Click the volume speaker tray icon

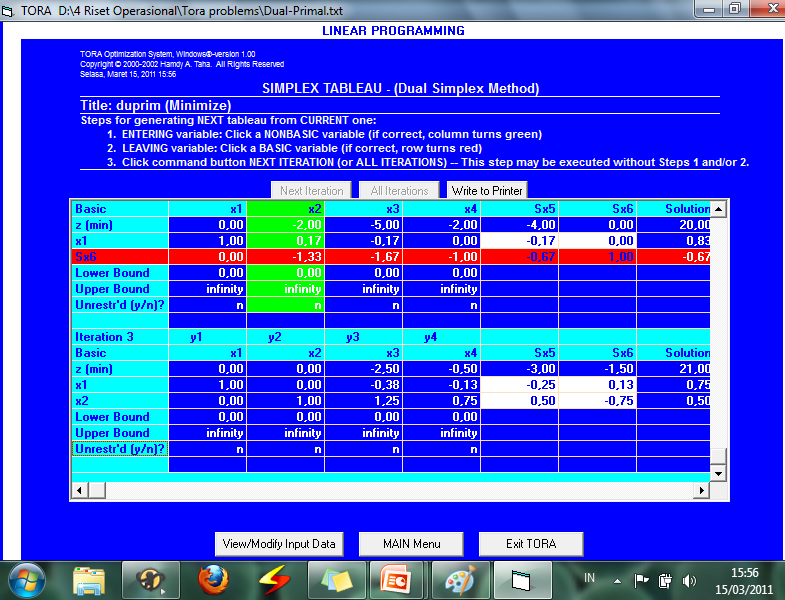[x=689, y=581]
